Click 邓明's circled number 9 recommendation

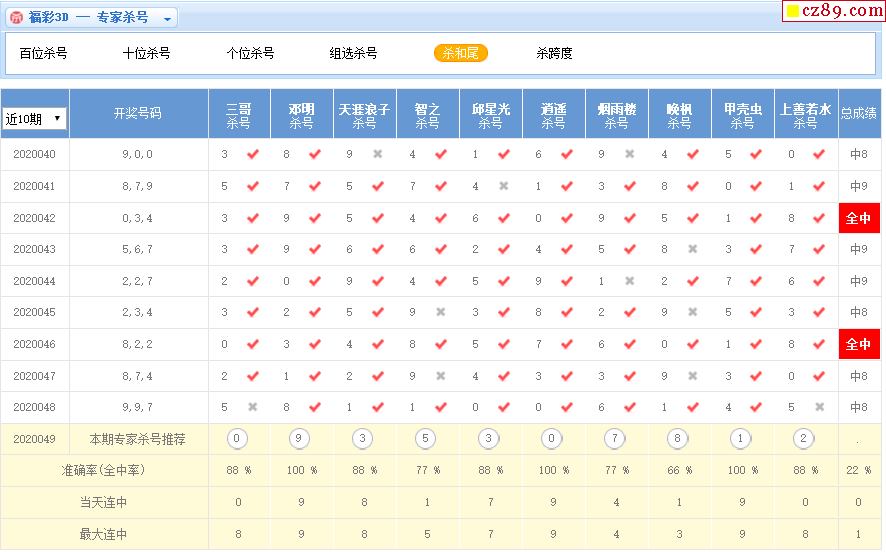300,439
